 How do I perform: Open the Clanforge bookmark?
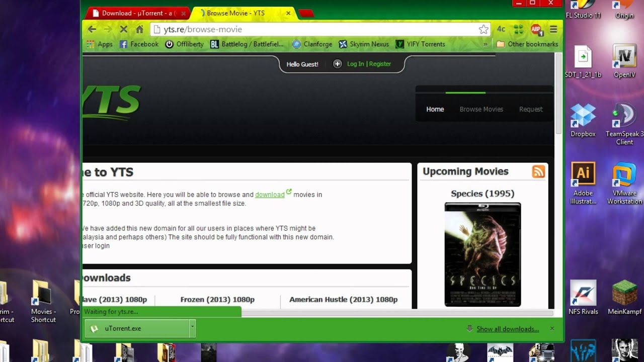[312, 44]
